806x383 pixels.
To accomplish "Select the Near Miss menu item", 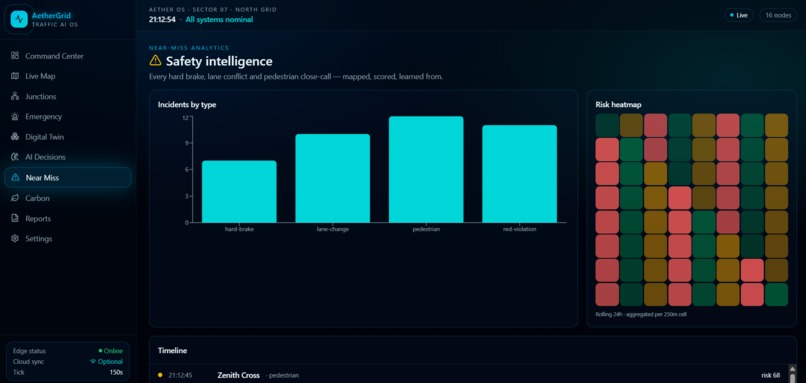I will tap(68, 177).
